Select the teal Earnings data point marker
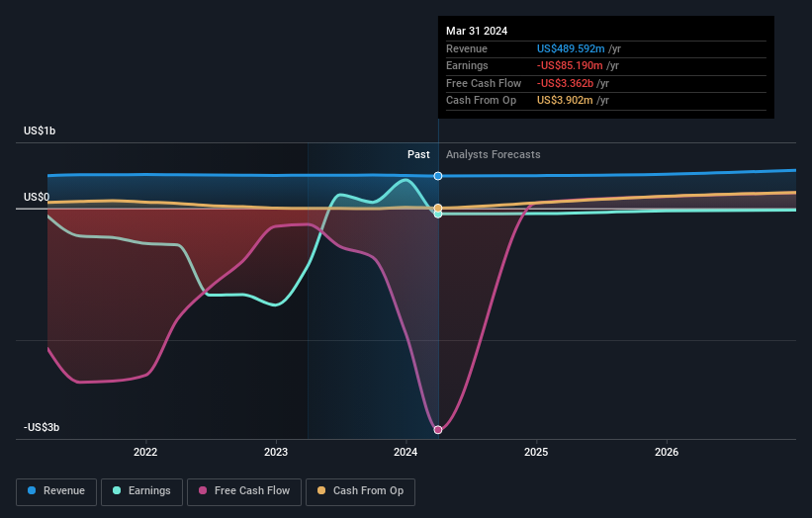Screen dimensions: 812x518 438,215
